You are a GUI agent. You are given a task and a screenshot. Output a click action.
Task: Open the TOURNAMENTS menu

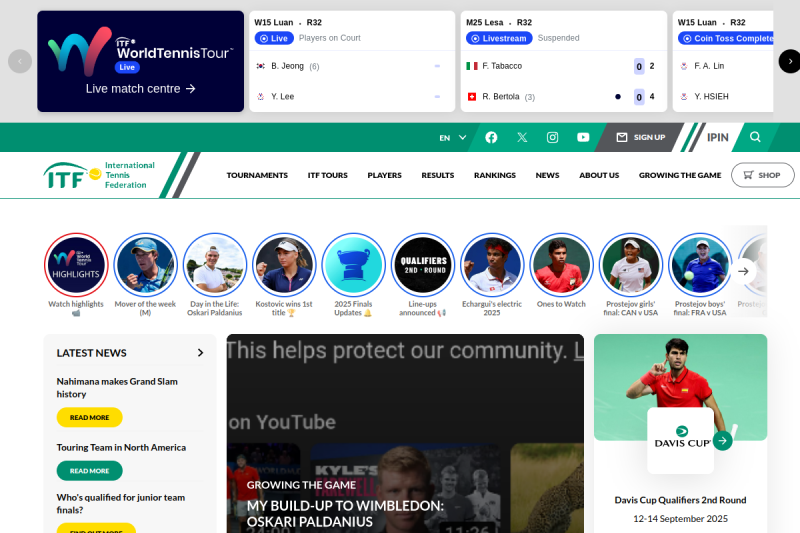[257, 175]
